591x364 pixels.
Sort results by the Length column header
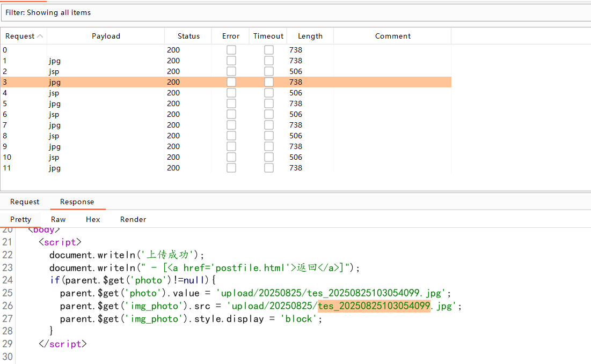click(310, 36)
